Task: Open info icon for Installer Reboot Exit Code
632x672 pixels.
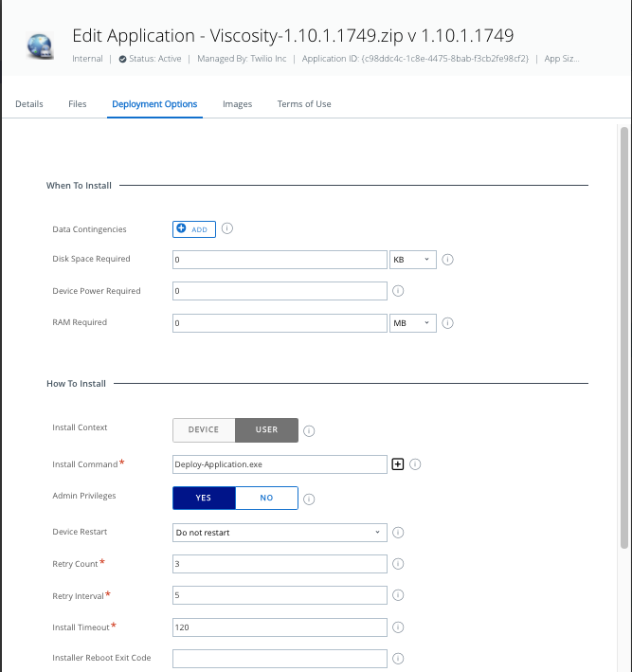Action: [398, 659]
